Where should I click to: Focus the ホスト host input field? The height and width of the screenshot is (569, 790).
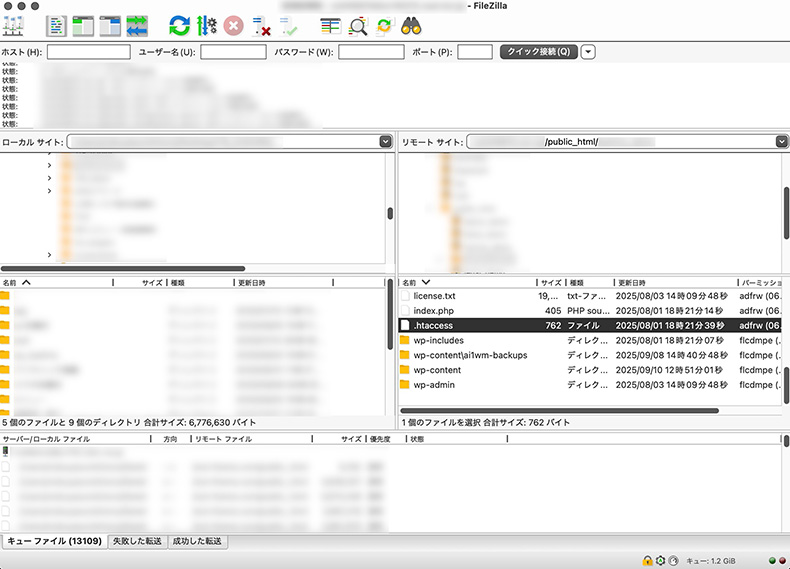tap(89, 52)
